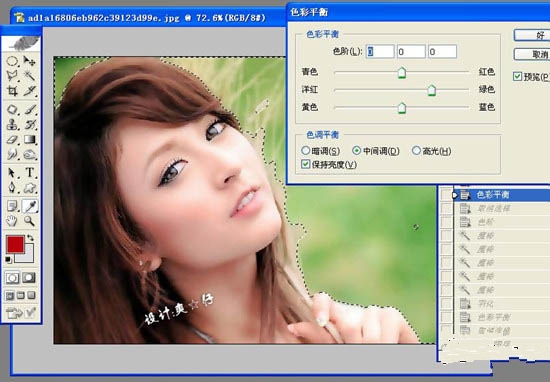Select the 羽化 history state
The height and width of the screenshot is (382, 550).
pos(502,303)
